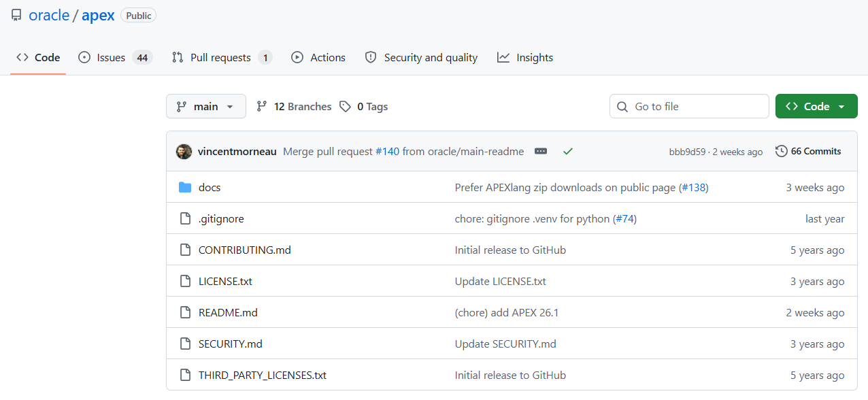View the 12 Branches link

[x=294, y=107]
